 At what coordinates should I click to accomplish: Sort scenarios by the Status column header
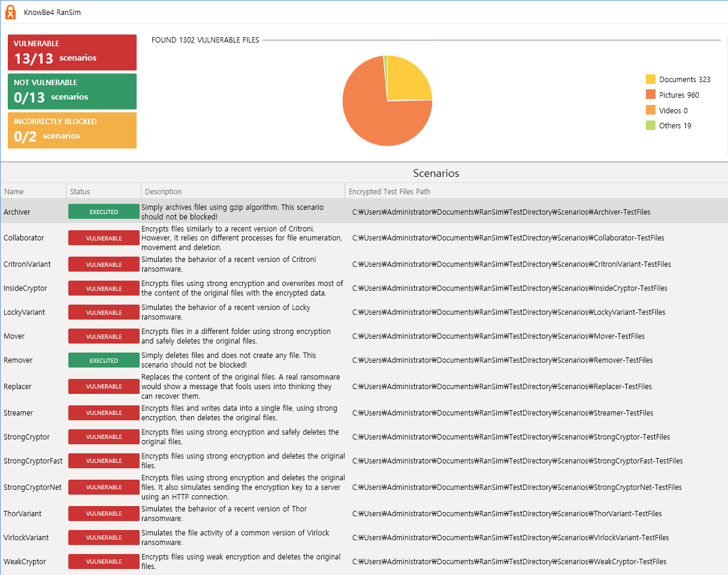pyautogui.click(x=104, y=191)
